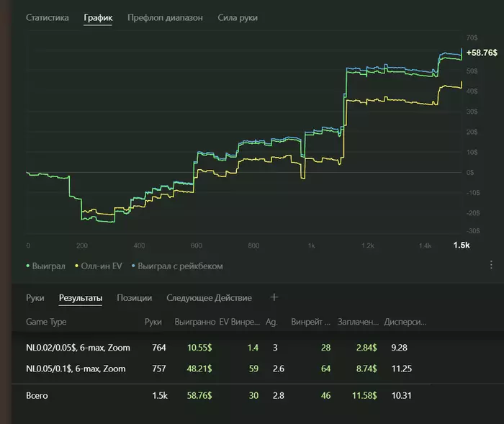504x424 pixels.
Task: Sort by Выигранно column header
Action: coord(195,322)
